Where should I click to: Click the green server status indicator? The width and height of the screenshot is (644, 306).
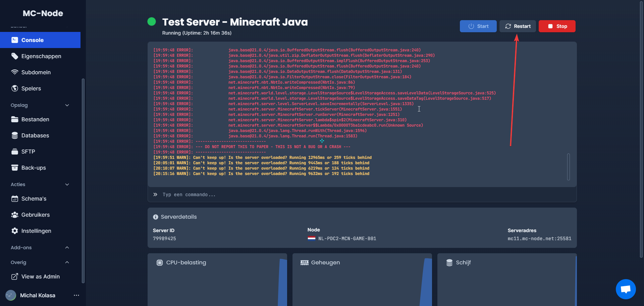152,21
